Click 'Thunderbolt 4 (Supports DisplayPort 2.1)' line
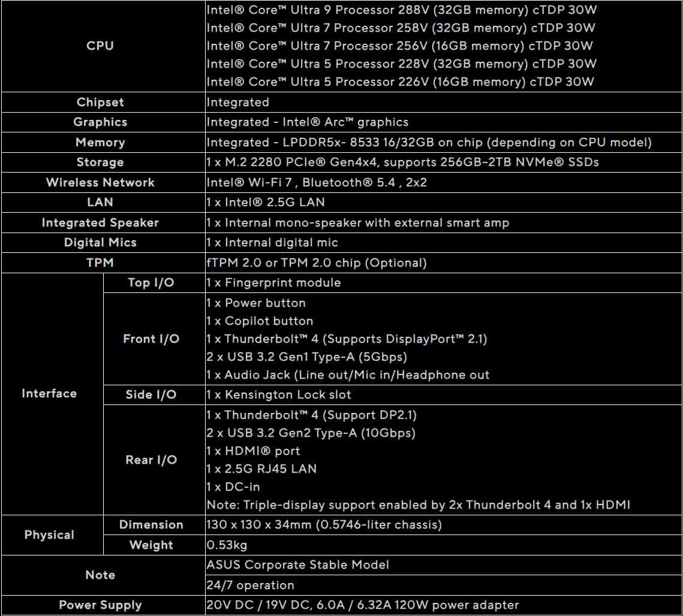The height and width of the screenshot is (616, 683). coord(347,339)
